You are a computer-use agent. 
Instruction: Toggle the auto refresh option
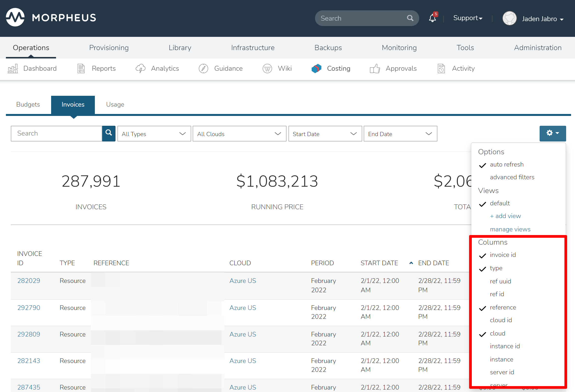(x=506, y=165)
